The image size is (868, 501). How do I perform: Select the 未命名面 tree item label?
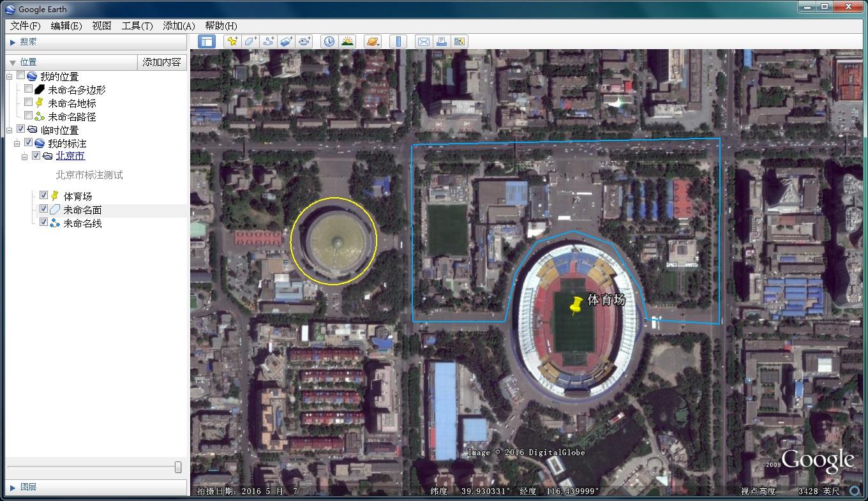[x=82, y=210]
